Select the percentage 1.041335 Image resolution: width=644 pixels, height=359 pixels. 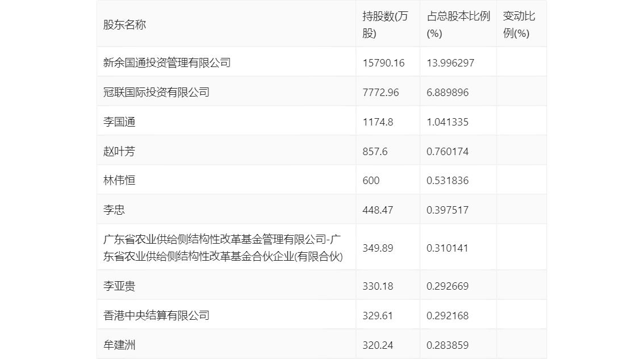point(448,122)
